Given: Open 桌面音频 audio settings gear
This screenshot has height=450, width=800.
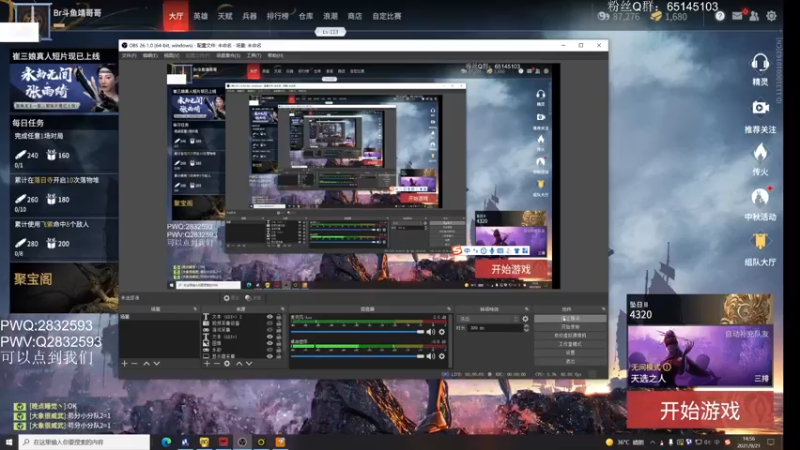Looking at the screenshot, I should tap(442, 356).
